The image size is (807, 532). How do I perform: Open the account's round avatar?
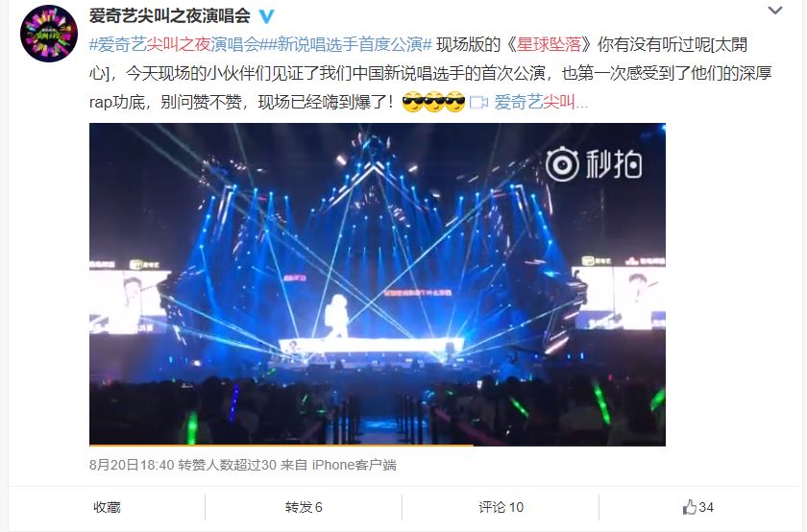coord(48,34)
